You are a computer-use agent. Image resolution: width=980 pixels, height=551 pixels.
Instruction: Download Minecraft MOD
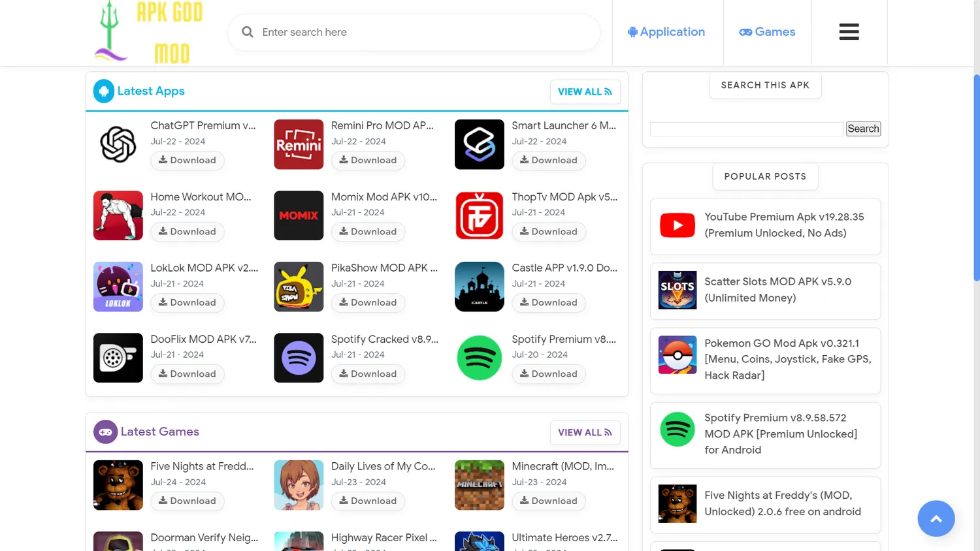point(549,501)
